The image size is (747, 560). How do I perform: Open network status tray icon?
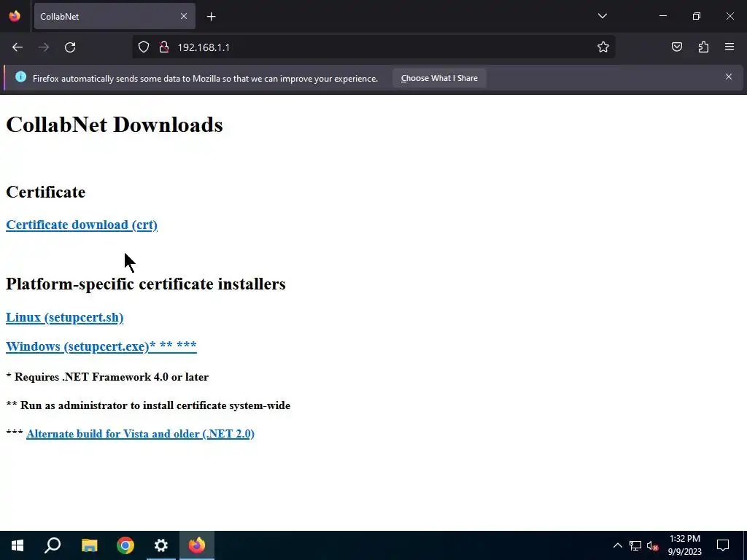pyautogui.click(x=635, y=545)
